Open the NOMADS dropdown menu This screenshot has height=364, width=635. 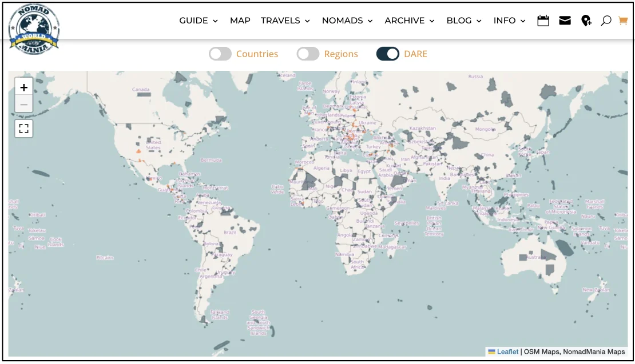click(347, 21)
